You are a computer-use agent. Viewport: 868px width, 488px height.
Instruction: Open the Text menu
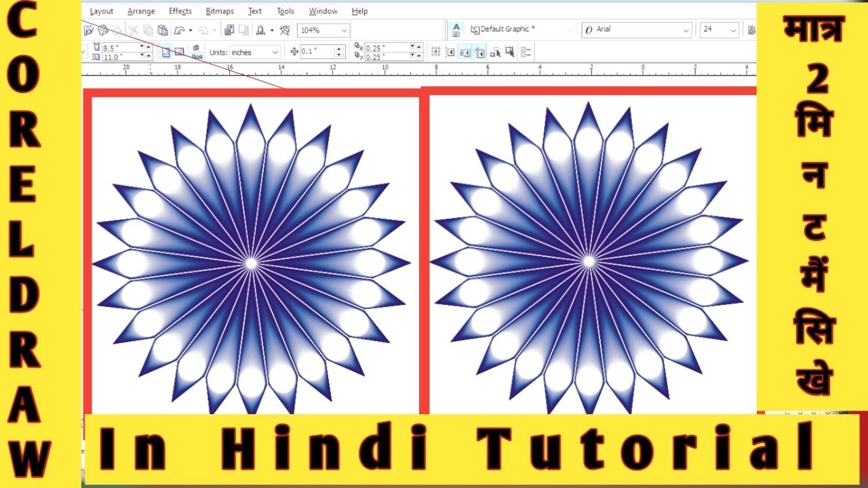(x=255, y=12)
